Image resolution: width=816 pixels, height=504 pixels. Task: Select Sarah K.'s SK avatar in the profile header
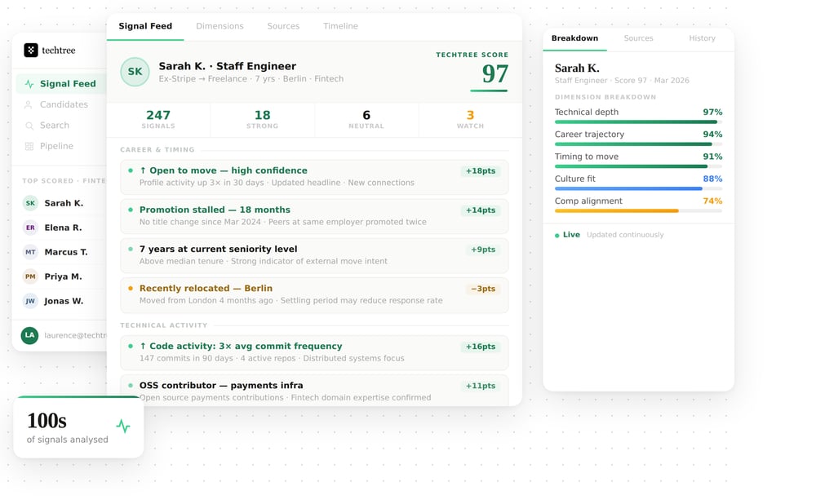[x=135, y=72]
